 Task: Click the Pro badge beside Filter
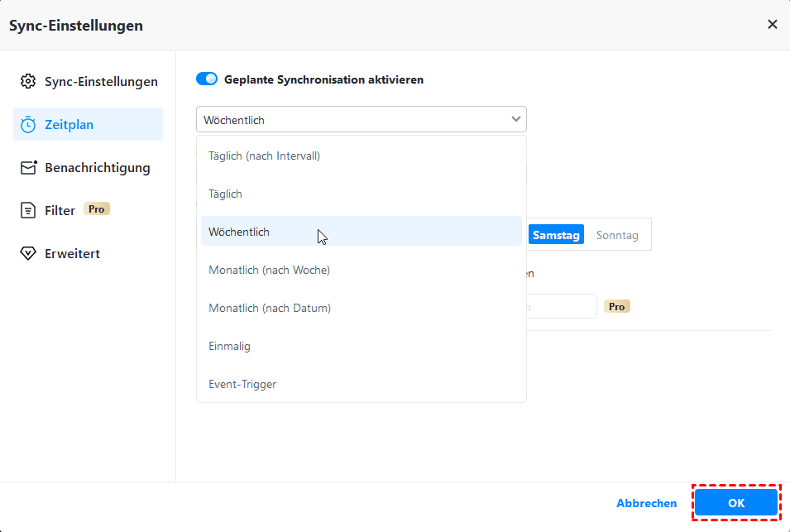pyautogui.click(x=97, y=209)
